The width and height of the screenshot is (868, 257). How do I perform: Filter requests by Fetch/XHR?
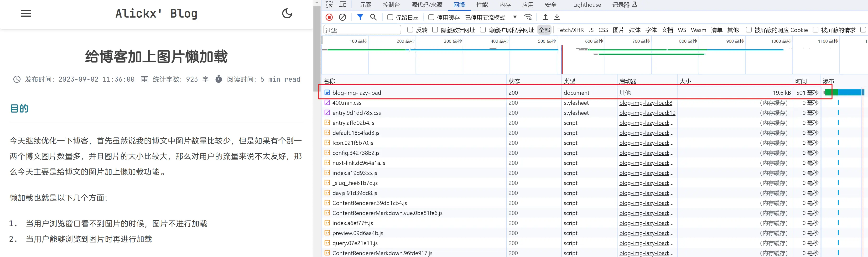click(x=570, y=30)
